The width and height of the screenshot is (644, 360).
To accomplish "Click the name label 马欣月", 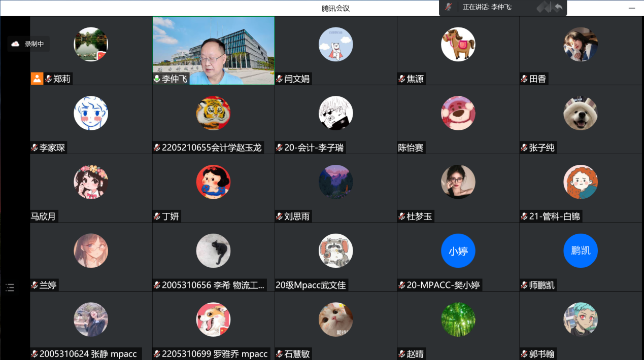I will (x=43, y=217).
